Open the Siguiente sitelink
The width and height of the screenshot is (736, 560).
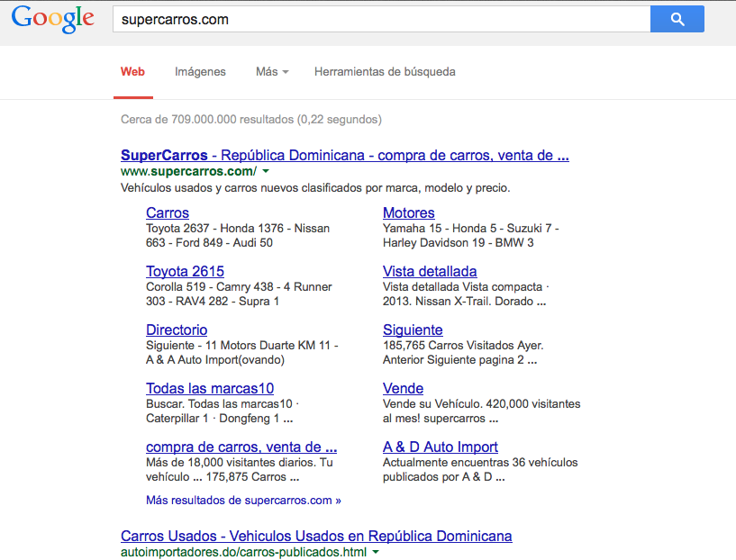(x=413, y=330)
